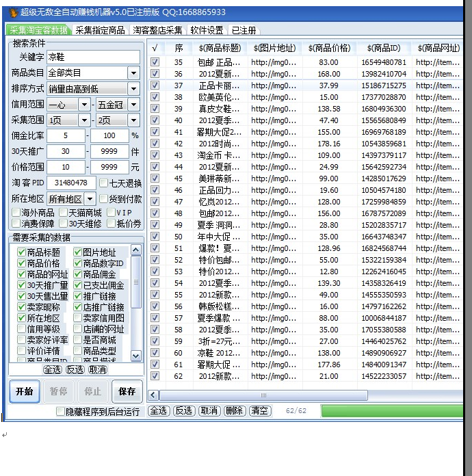Enable the 货到付款 checkbox
Screen dimensions: 472x476
coord(103,199)
